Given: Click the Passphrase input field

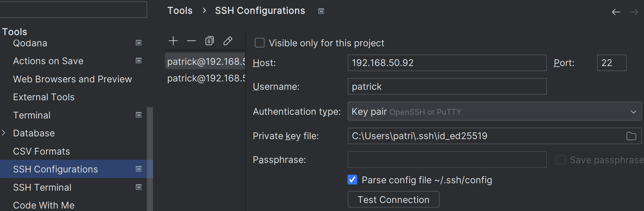Looking at the screenshot, I should (447, 159).
